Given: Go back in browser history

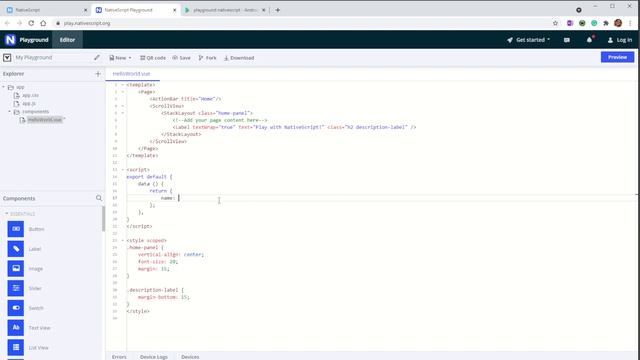Looking at the screenshot, I should pyautogui.click(x=7, y=23).
